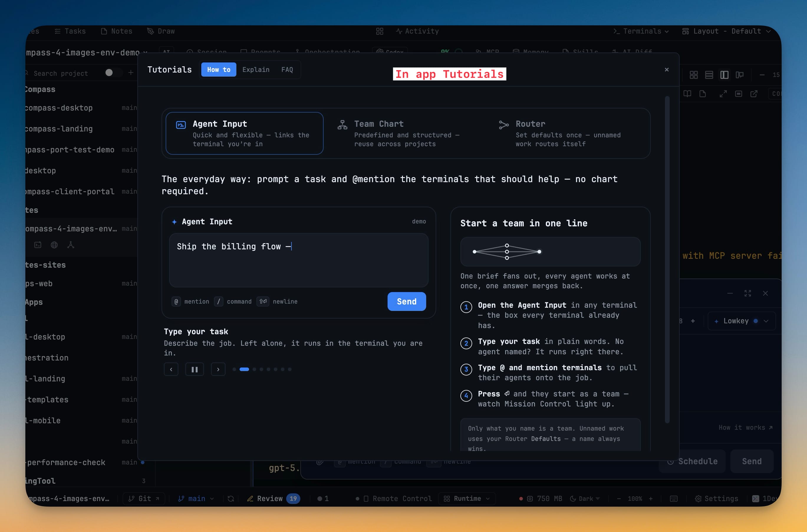Open the compass-4-images-env-demo project dropdown
807x532 pixels.
(x=87, y=52)
